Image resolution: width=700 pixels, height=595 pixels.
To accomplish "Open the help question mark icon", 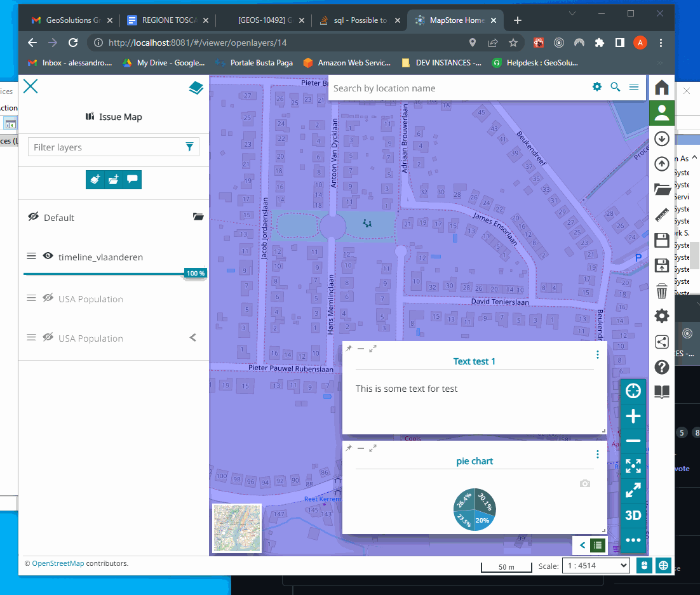I will coord(662,368).
